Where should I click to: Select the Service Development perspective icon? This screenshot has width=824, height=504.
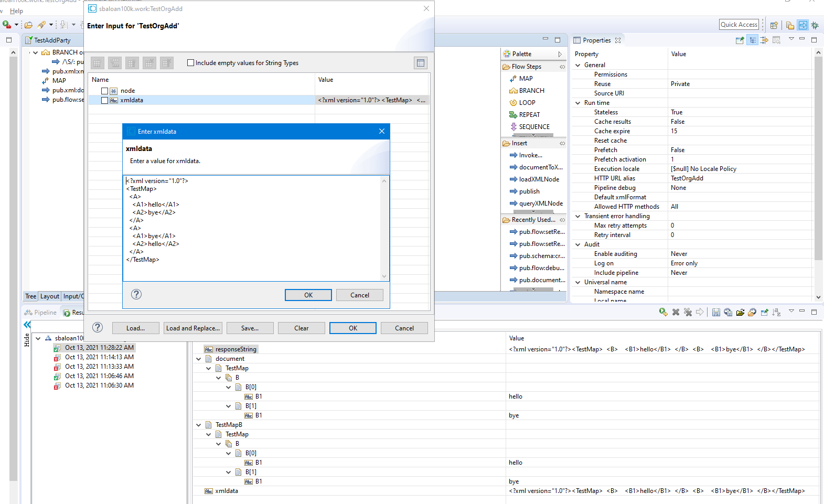point(803,25)
